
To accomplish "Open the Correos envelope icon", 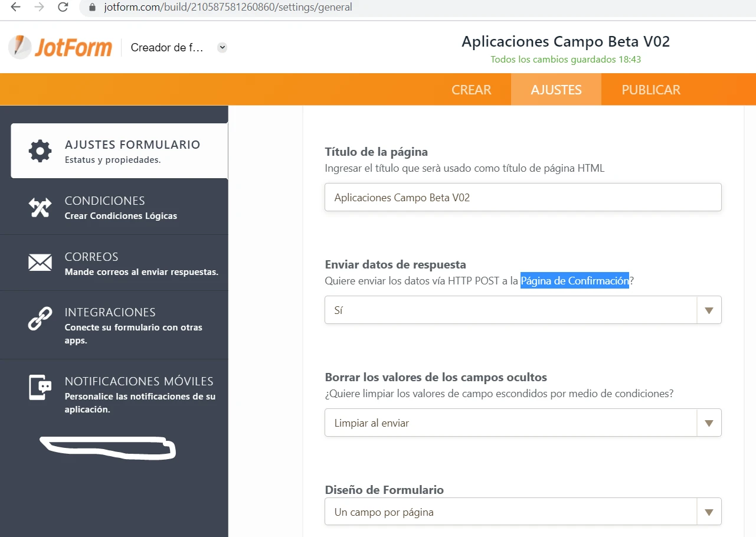I will [x=39, y=262].
